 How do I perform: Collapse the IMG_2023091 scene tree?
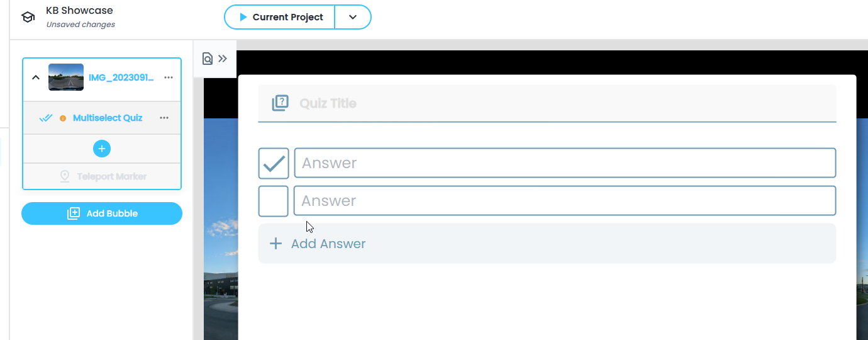click(x=36, y=77)
